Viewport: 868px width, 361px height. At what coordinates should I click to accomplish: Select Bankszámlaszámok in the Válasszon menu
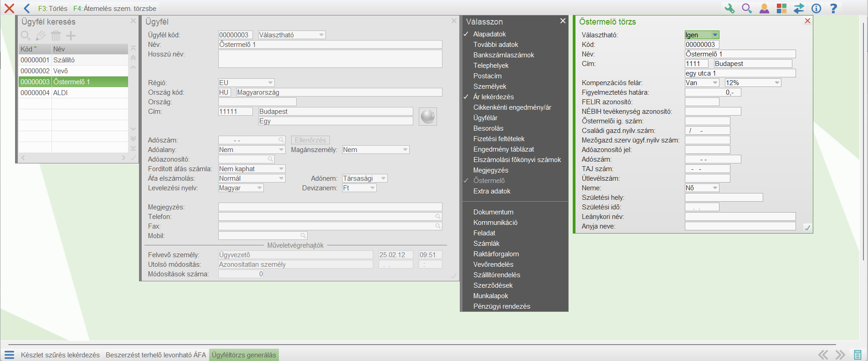point(503,55)
